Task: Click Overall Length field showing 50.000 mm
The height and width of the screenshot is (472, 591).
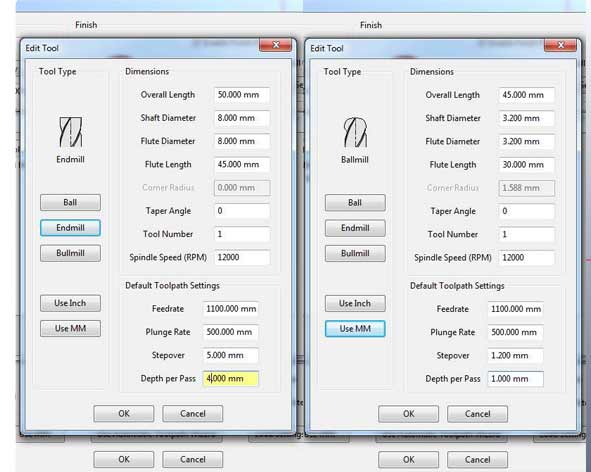Action: coord(242,95)
